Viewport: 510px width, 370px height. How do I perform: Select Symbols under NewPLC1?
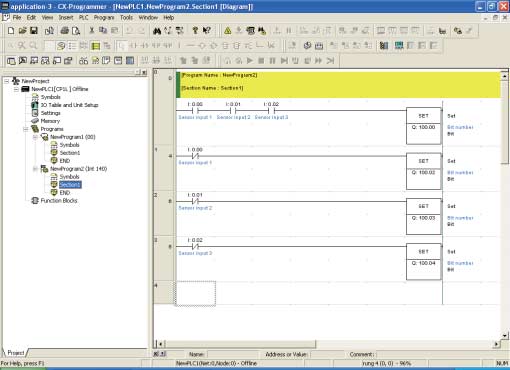[50, 97]
